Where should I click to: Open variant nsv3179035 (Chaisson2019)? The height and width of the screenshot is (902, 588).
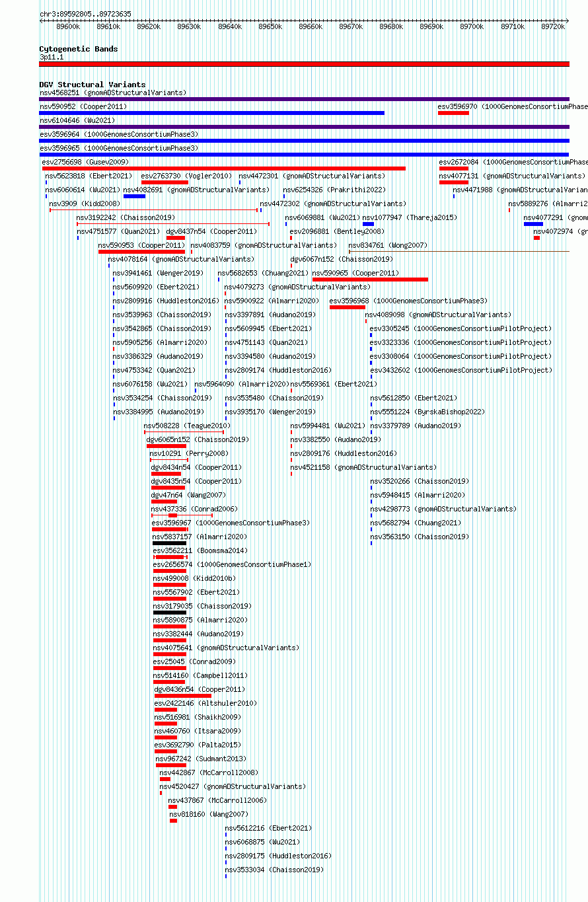pyautogui.click(x=202, y=606)
